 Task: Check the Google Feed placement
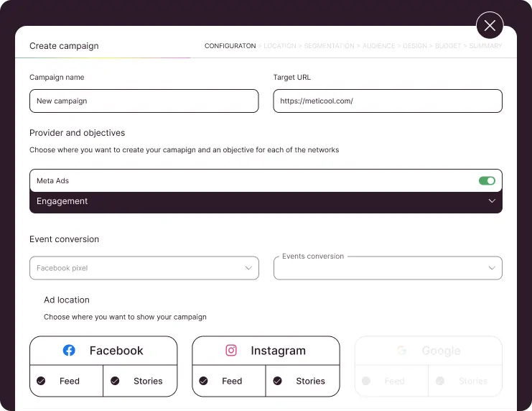366,381
